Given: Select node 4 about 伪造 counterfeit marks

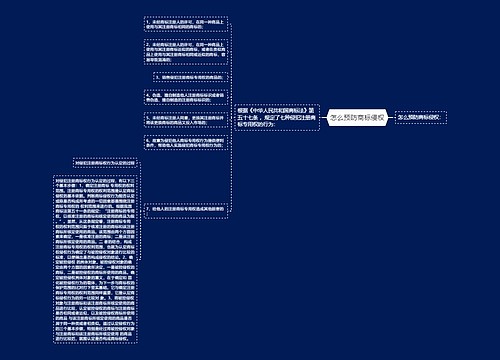Looking at the screenshot, I should tap(186, 97).
